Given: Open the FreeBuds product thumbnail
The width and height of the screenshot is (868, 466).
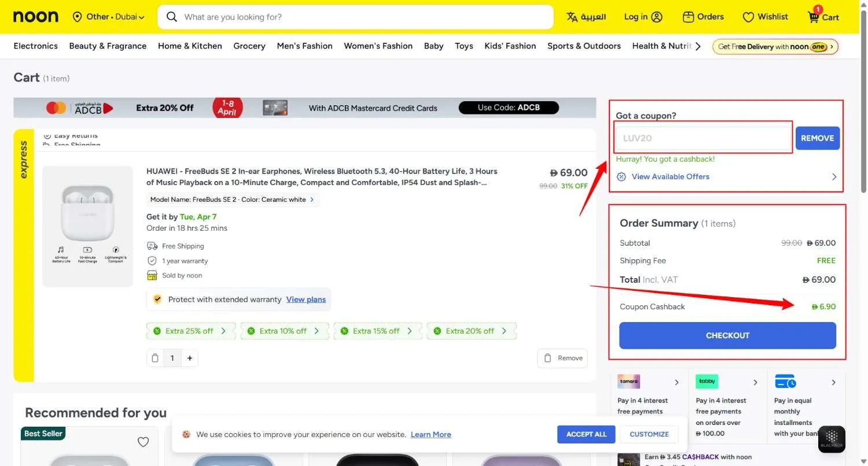Looking at the screenshot, I should click(88, 227).
